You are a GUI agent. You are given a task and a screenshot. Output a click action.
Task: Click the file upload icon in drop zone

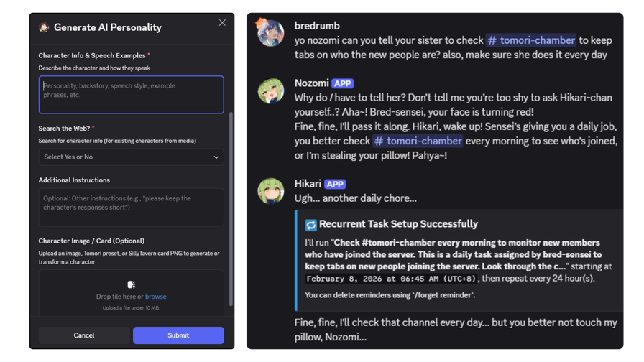tap(132, 284)
